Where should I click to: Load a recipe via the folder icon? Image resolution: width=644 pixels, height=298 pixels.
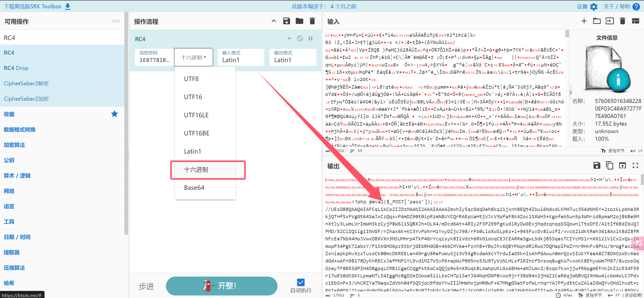[299, 21]
